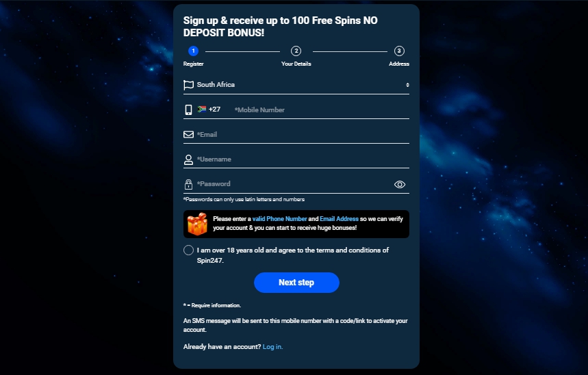Screen dimensions: 588x375
Task: Click the mobile phone icon
Action: (x=189, y=110)
